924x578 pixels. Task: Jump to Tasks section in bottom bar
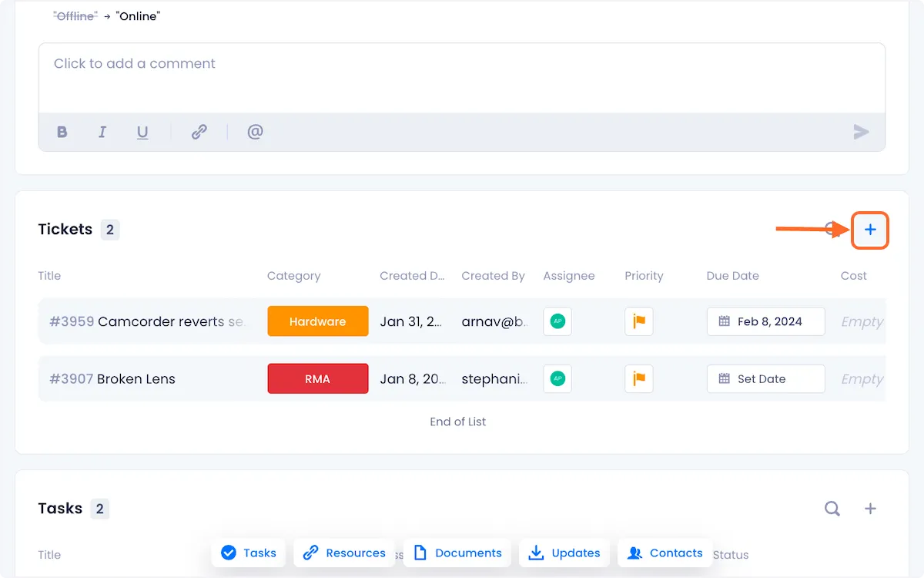pos(249,553)
